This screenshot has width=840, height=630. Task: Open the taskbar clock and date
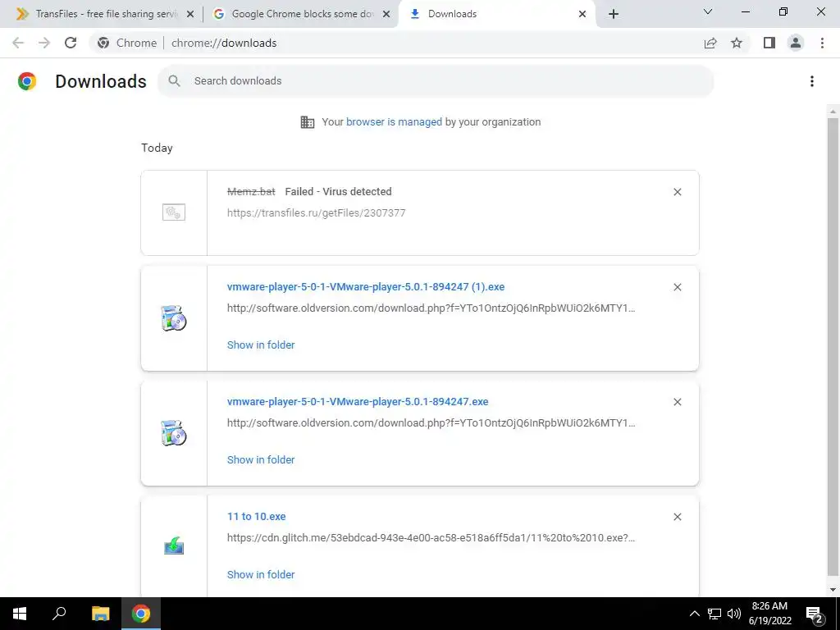point(769,614)
